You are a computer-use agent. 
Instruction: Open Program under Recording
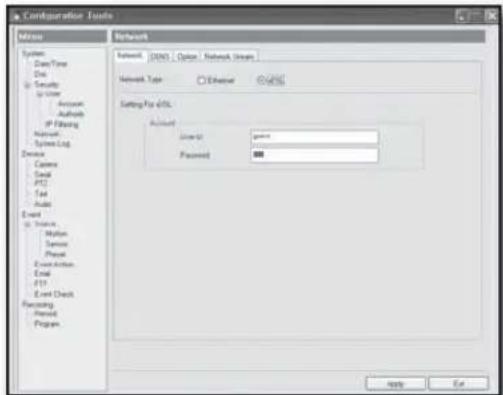(47, 324)
